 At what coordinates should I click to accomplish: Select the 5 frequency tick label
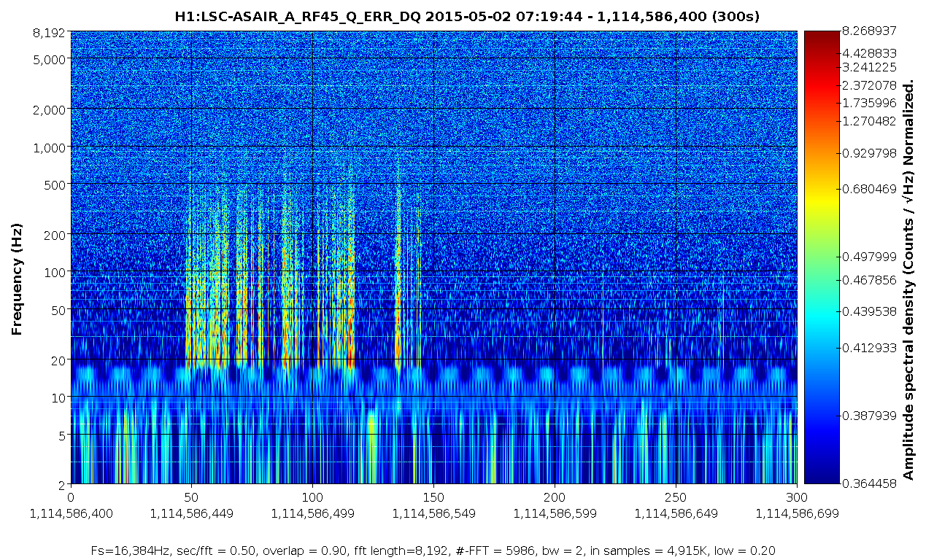[63, 435]
